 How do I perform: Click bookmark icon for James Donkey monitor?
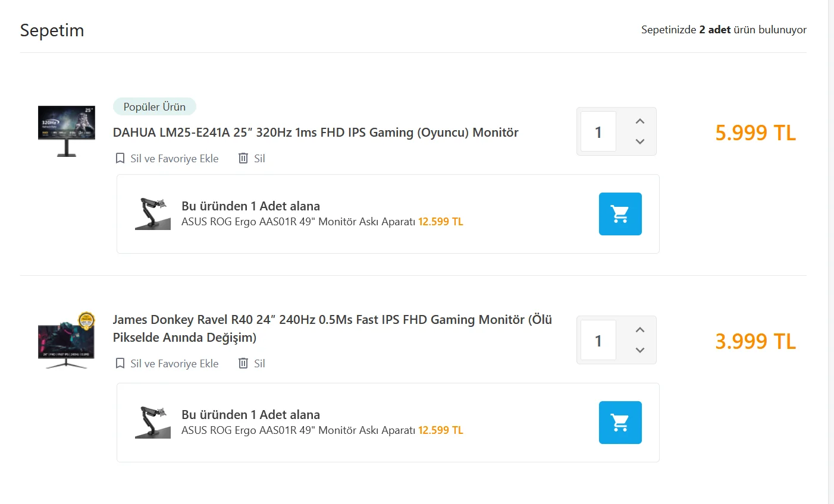[x=120, y=363]
